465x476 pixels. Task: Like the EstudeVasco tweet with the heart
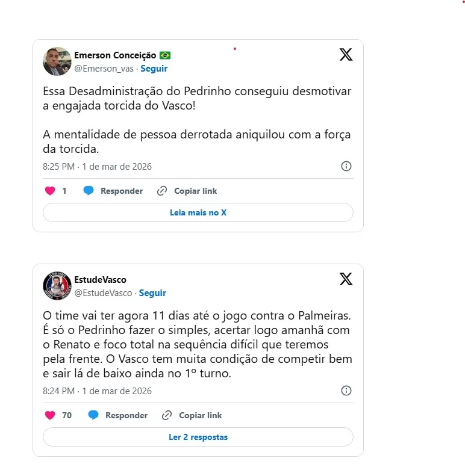click(x=50, y=415)
